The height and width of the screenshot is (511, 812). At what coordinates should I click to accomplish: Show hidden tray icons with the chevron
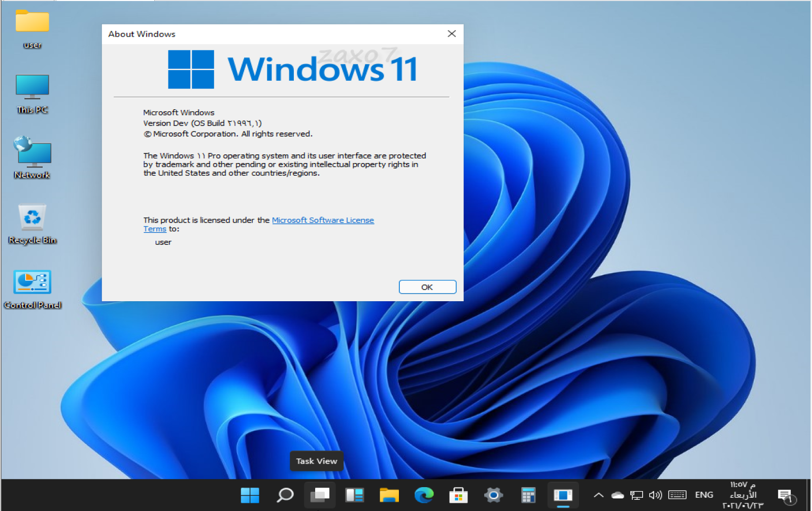598,495
